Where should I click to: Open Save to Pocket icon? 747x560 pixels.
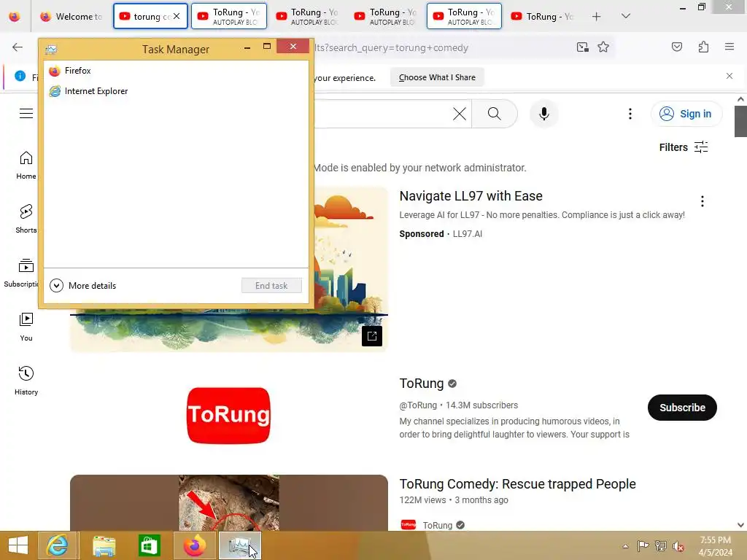676,47
